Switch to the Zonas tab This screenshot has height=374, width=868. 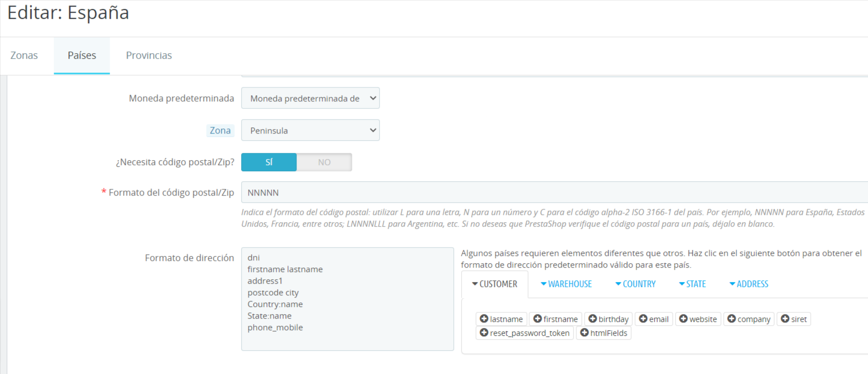pos(24,55)
